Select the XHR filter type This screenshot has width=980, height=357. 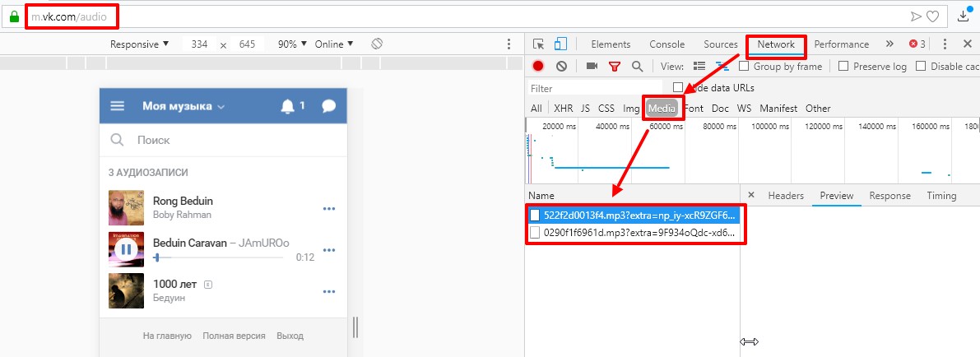click(563, 108)
